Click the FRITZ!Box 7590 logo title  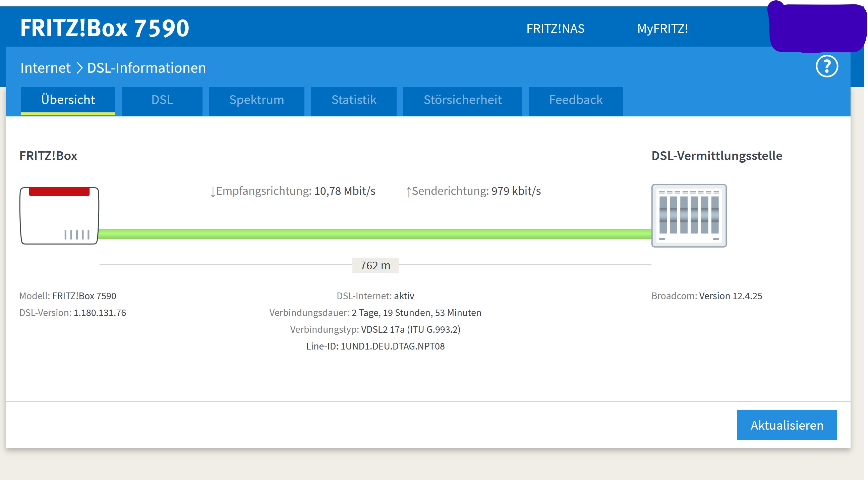coord(105,28)
